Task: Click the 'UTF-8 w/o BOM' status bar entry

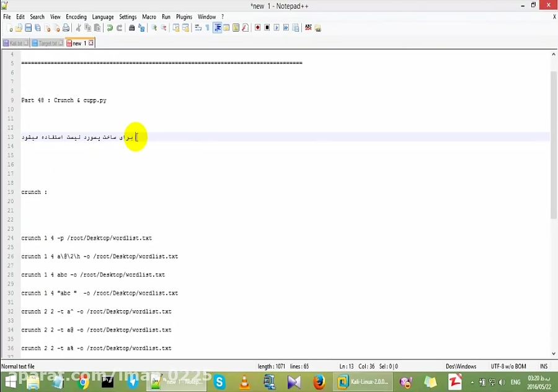Action: pyautogui.click(x=508, y=367)
